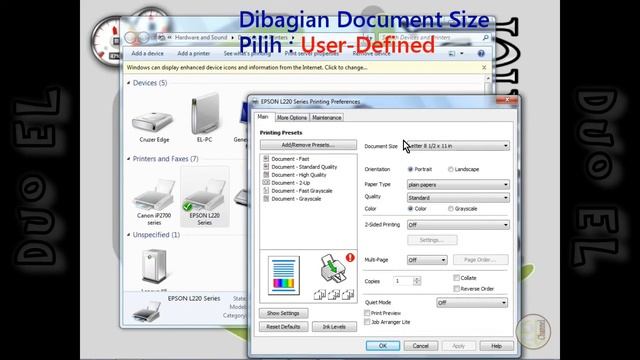Enable the Collate checkbox
This screenshot has height=360, width=640.
pyautogui.click(x=456, y=278)
